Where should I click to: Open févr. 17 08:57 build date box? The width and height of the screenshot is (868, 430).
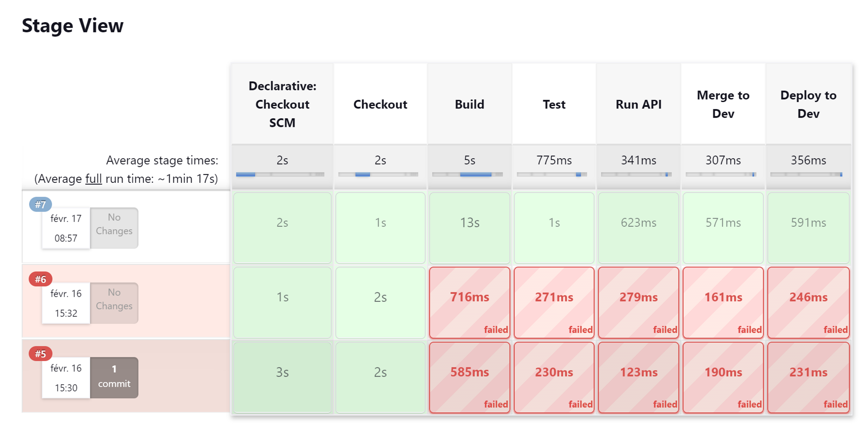(x=66, y=228)
